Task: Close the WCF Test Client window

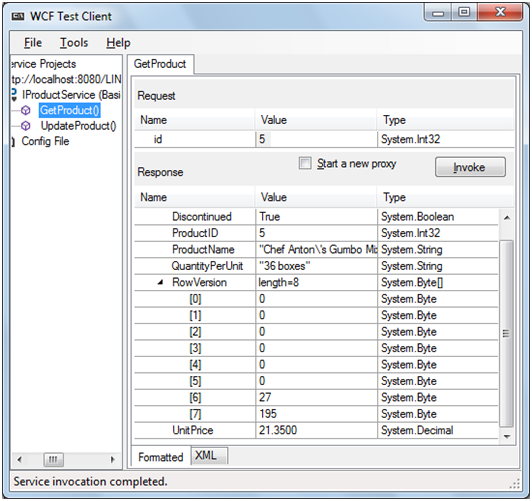Action: (500, 13)
